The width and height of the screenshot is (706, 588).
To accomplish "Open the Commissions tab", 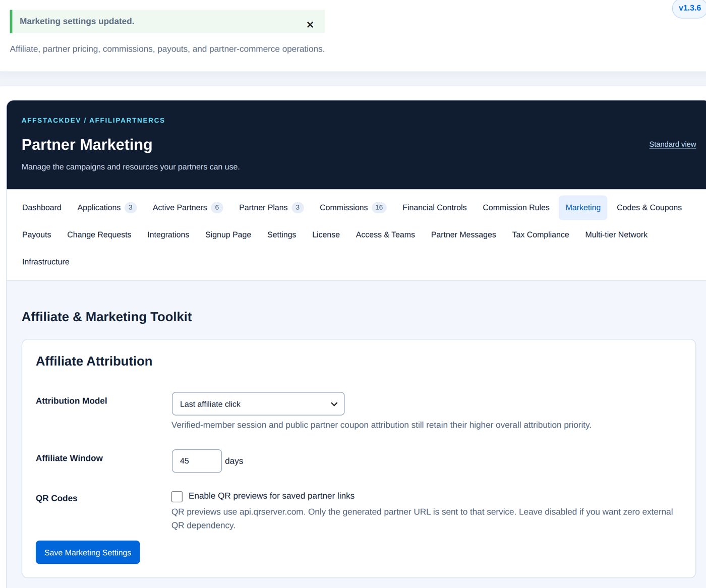I will (x=352, y=208).
